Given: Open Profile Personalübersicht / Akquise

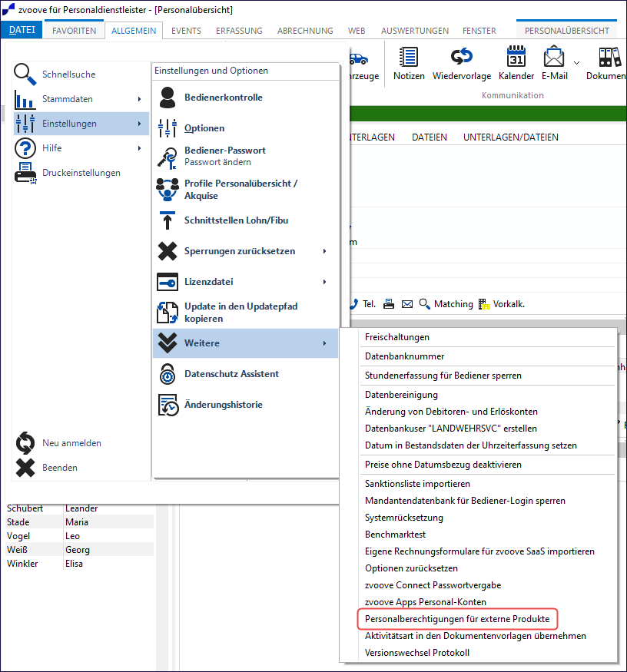Looking at the screenshot, I should point(246,190).
